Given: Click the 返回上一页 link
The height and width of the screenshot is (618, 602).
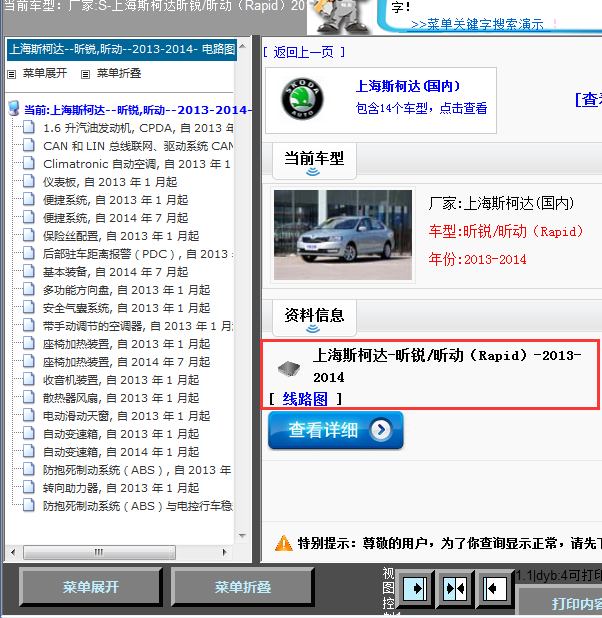Looking at the screenshot, I should tap(304, 52).
